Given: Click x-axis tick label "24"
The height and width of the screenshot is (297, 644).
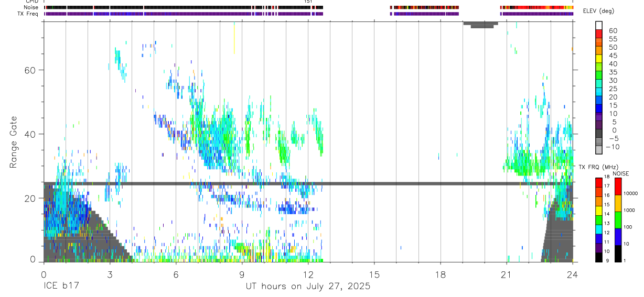Looking at the screenshot, I should coord(572,274).
